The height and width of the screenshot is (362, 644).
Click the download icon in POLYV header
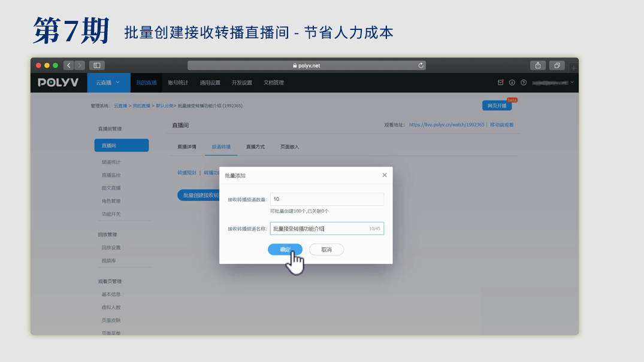tap(512, 83)
